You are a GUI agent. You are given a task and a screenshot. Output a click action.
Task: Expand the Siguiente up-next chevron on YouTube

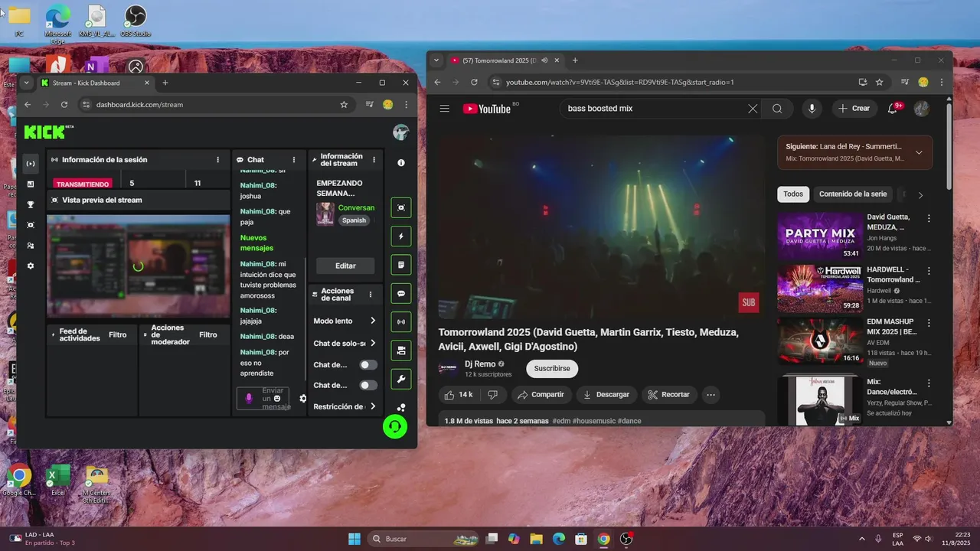(919, 152)
